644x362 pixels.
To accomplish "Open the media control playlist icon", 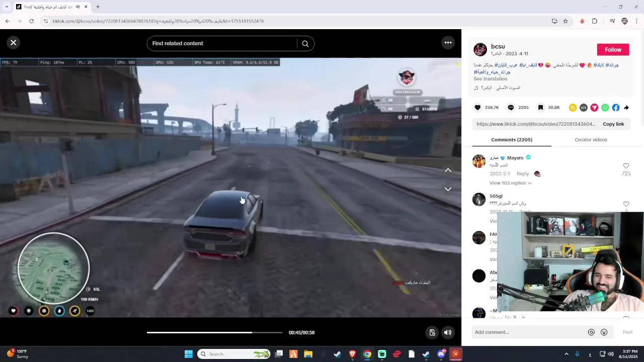I will point(612,21).
